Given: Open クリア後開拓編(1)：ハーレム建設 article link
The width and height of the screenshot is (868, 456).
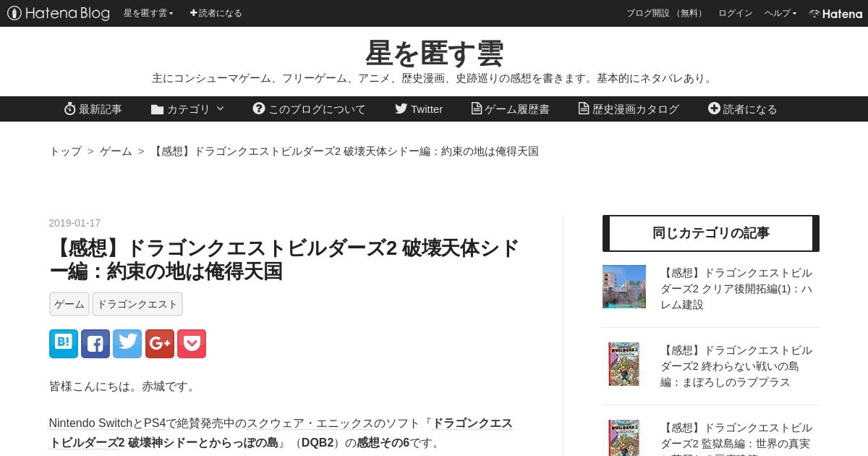Looking at the screenshot, I should pos(736,289).
